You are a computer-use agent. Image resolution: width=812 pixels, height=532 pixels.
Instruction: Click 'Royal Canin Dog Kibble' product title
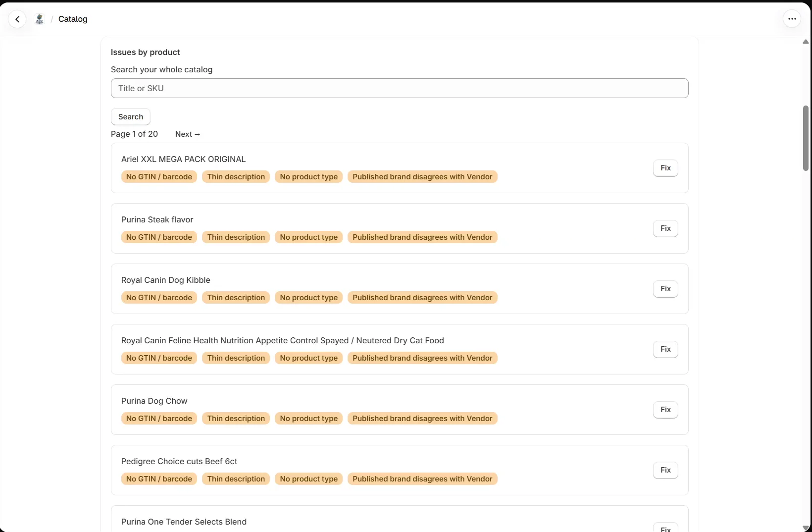coord(166,280)
